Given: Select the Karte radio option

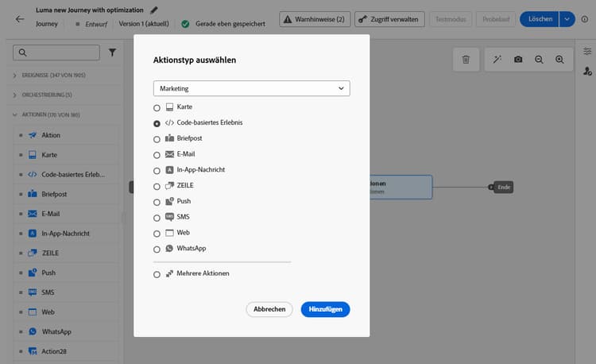Looking at the screenshot, I should pos(157,107).
